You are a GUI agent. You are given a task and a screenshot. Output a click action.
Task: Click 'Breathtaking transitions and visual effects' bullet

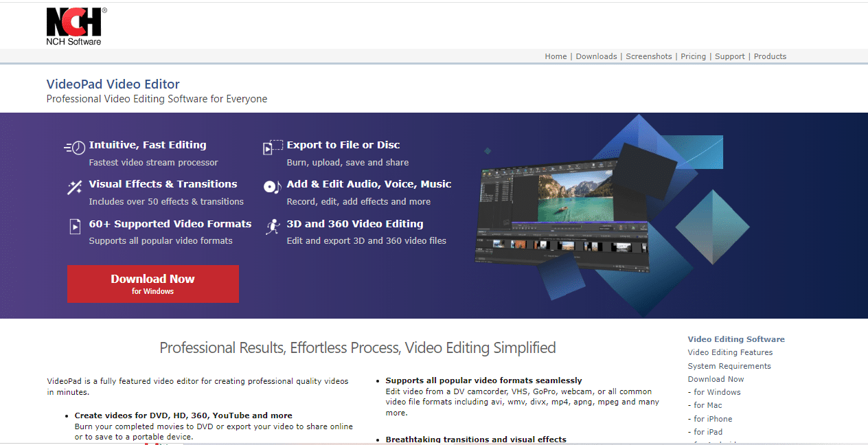point(476,440)
